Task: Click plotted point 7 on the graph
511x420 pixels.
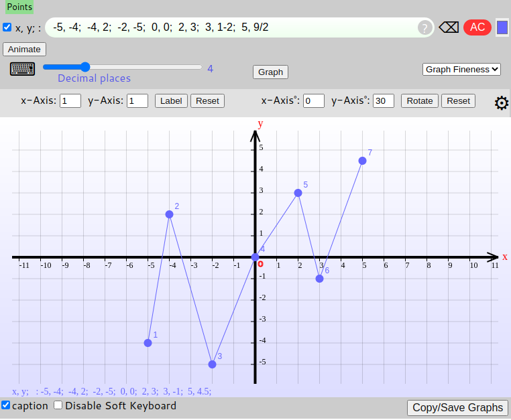Action: click(x=362, y=161)
